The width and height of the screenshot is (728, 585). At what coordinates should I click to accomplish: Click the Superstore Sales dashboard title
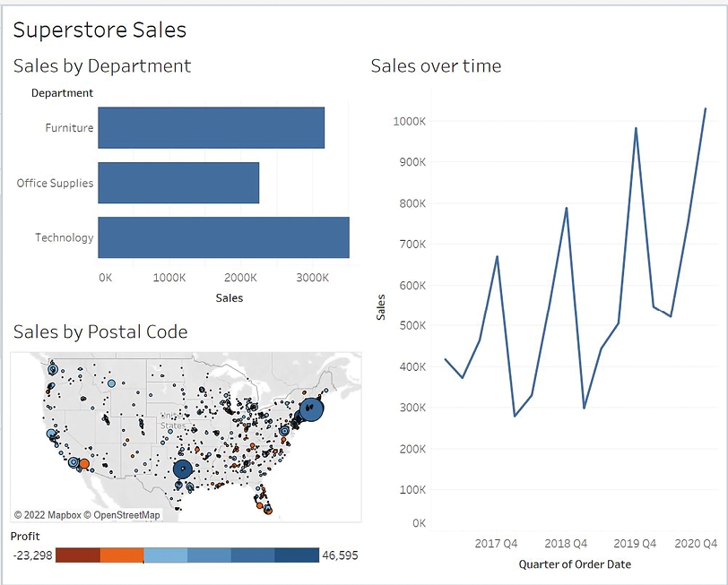pyautogui.click(x=100, y=30)
